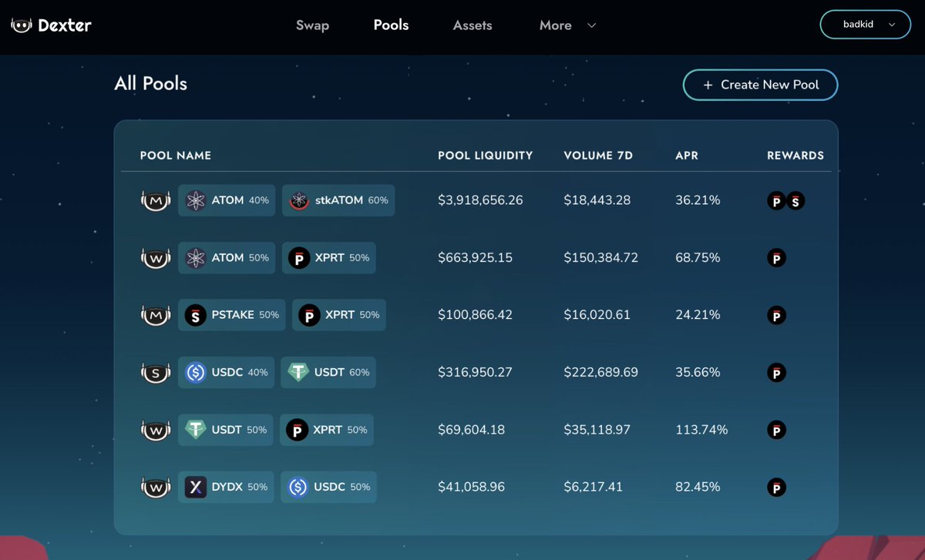Click the ATOM coin icon in the stkATOM pool

pyautogui.click(x=196, y=200)
